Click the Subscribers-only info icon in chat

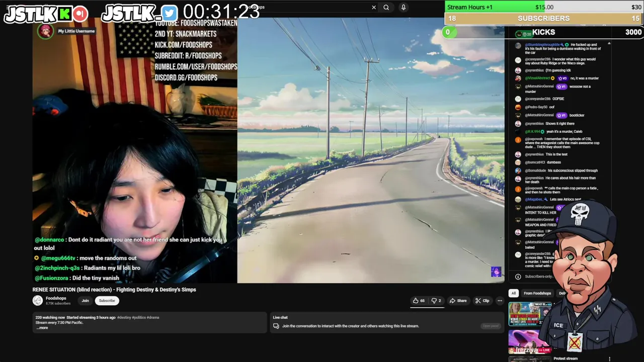tap(518, 277)
